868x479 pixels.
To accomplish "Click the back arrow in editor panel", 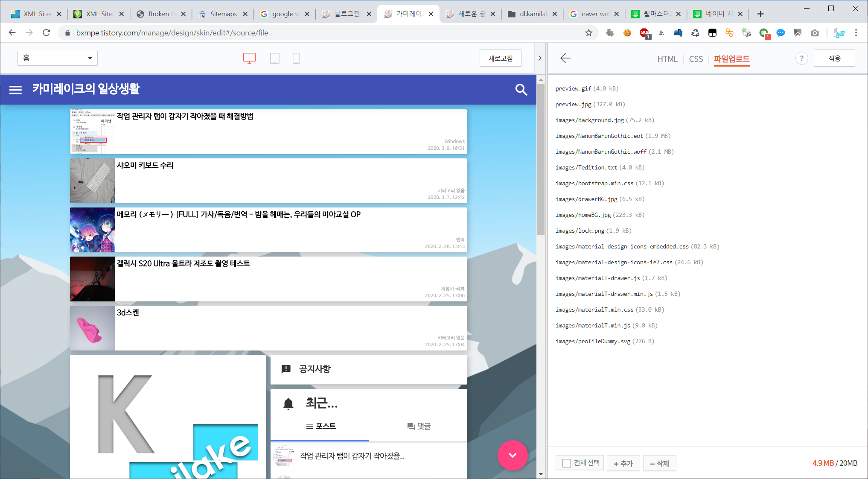I will (565, 58).
